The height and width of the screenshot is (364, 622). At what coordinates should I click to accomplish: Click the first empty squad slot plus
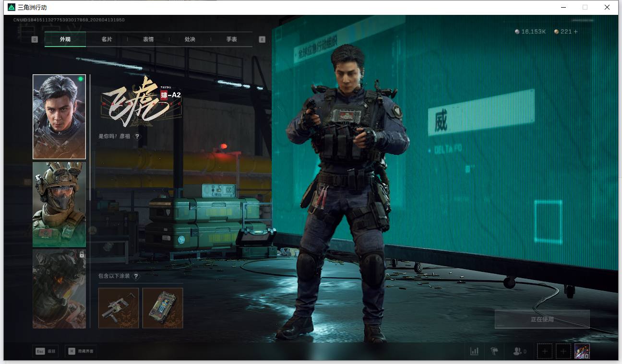click(x=545, y=352)
